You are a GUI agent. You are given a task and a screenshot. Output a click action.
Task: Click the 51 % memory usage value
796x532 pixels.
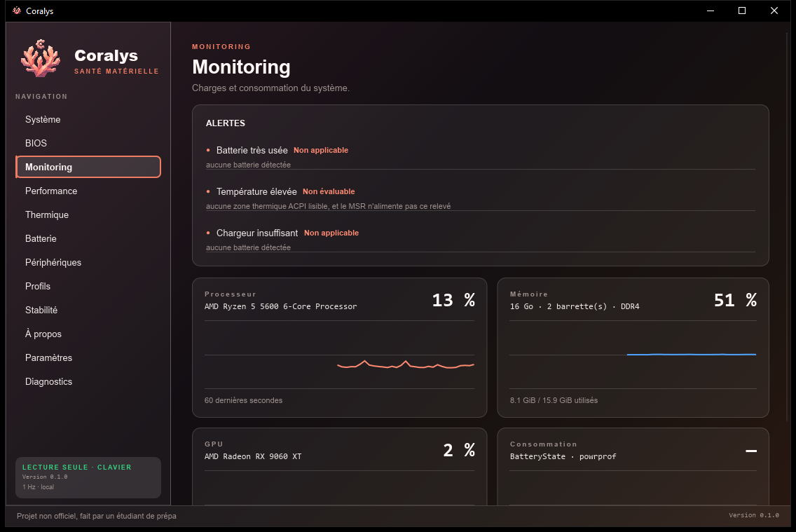pos(735,300)
